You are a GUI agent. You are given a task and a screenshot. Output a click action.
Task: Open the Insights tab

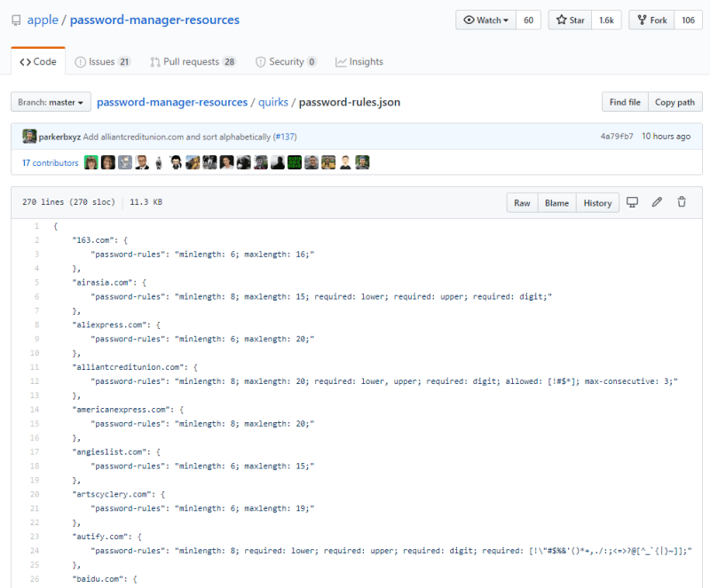359,61
